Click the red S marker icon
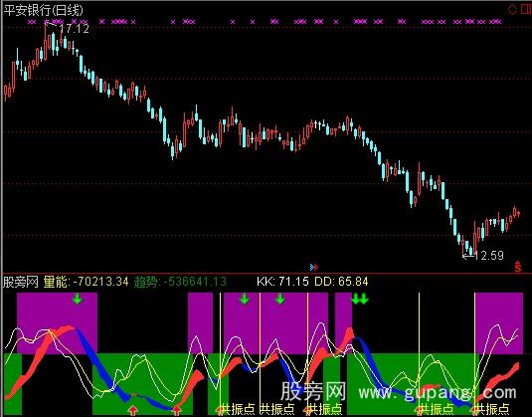This screenshot has height=417, width=532. coord(518,267)
